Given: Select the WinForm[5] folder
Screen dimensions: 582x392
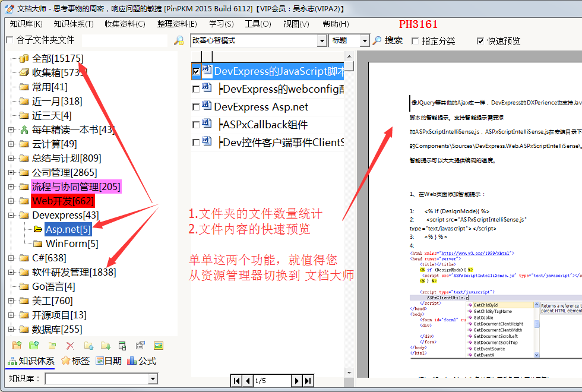Looking at the screenshot, I should (71, 244).
